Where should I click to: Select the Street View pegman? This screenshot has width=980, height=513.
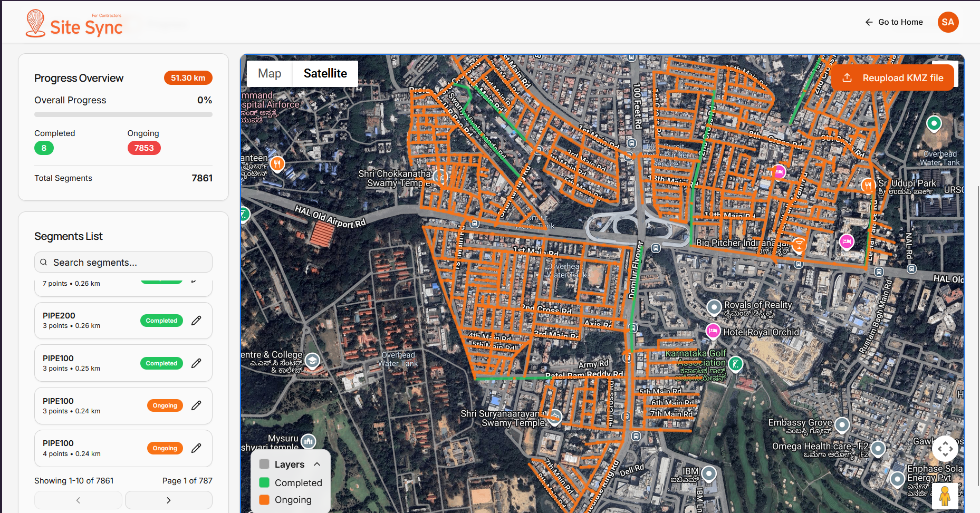945,496
